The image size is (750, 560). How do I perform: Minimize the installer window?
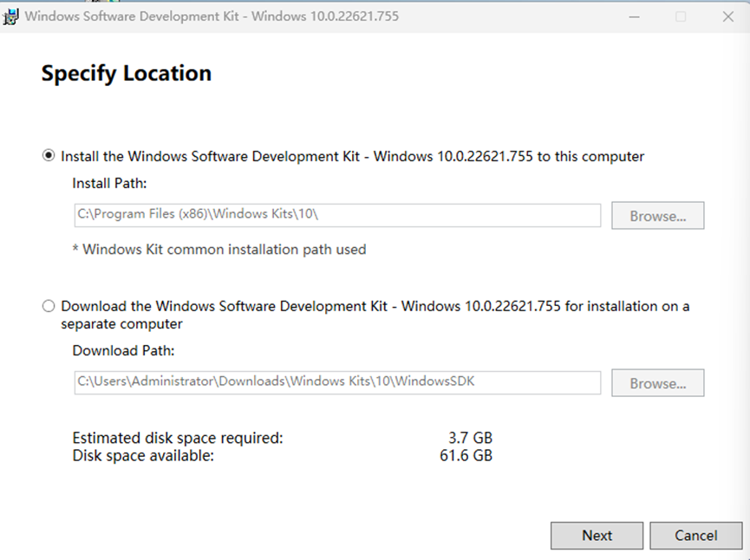(634, 16)
